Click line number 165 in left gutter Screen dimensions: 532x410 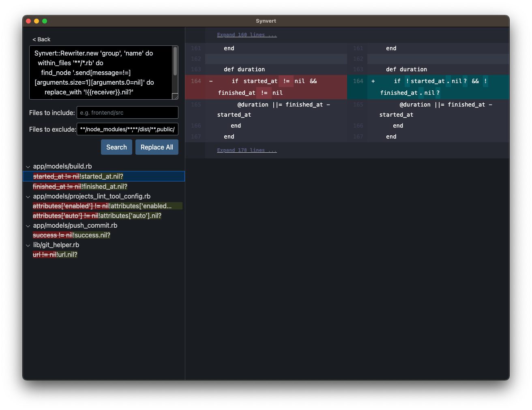point(196,105)
